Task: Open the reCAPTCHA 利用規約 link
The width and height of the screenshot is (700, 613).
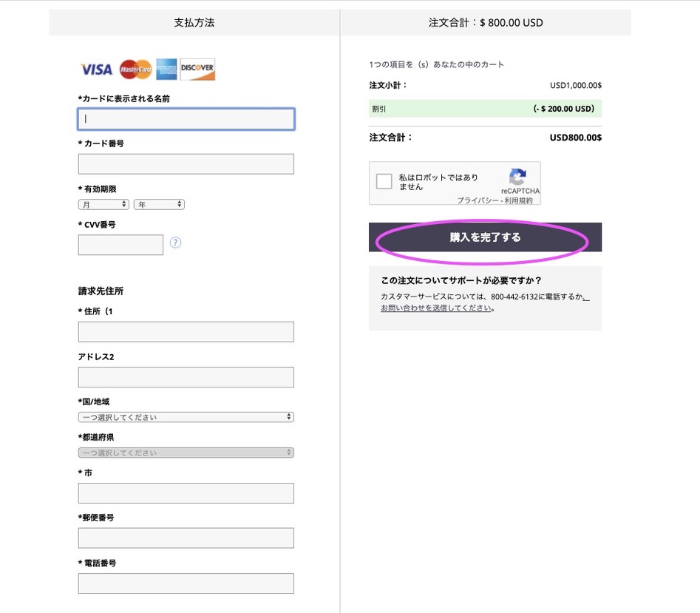Action: 518,200
